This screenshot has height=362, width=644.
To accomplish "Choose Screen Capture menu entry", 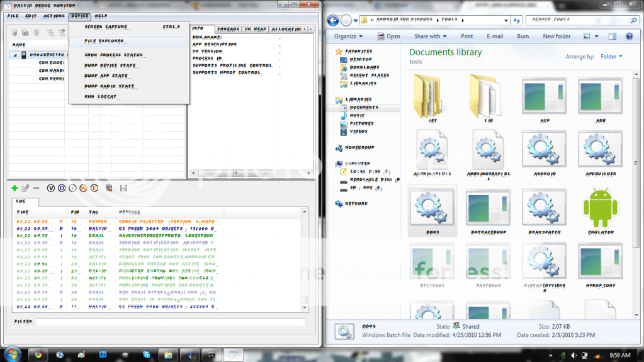I will tap(128, 26).
